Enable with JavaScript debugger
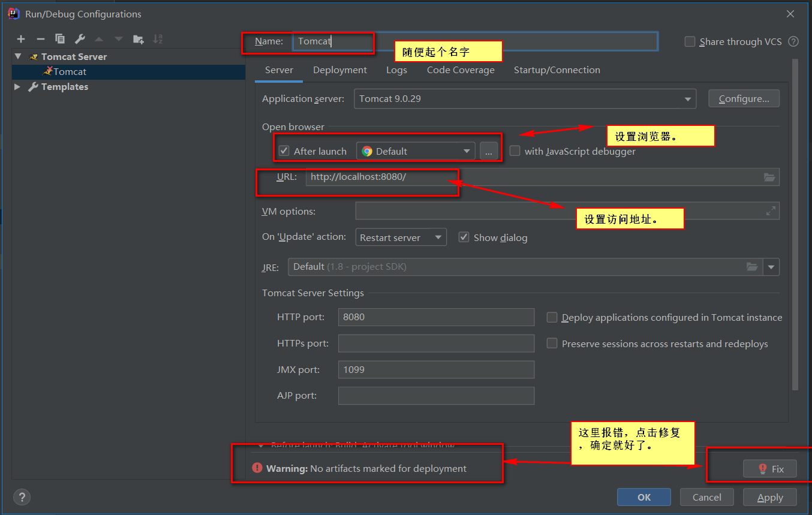The width and height of the screenshot is (812, 515). [515, 150]
